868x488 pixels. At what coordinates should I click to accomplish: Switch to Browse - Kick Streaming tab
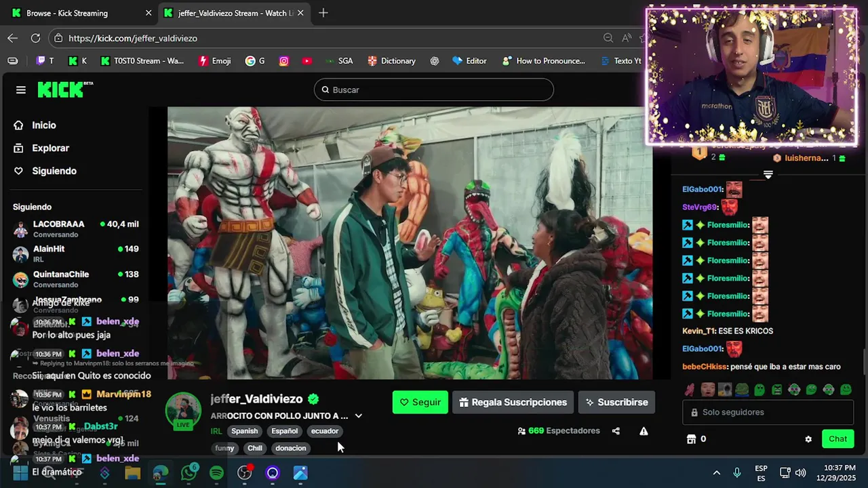point(79,13)
